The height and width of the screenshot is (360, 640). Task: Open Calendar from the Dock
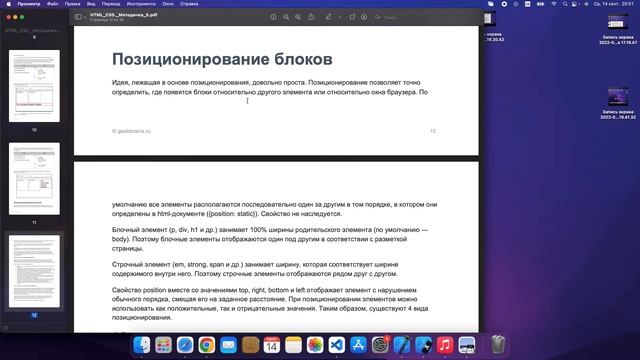tap(272, 345)
